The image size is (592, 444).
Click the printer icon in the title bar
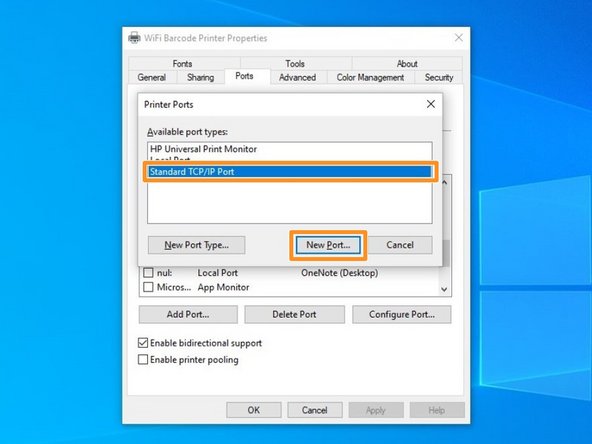pyautogui.click(x=134, y=38)
